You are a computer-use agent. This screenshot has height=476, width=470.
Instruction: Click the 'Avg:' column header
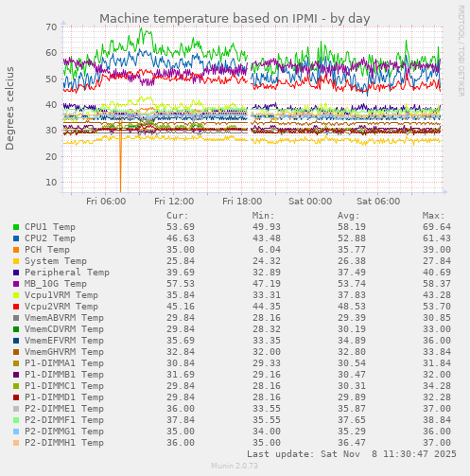point(349,216)
